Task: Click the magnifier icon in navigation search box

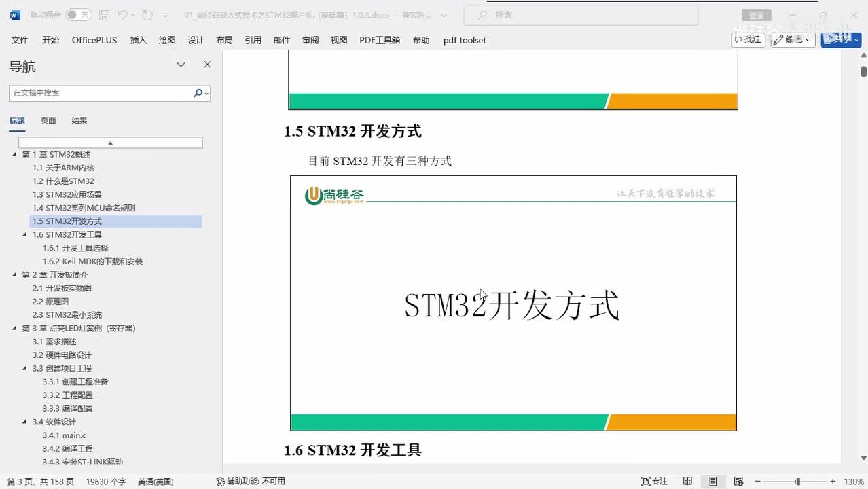Action: pos(198,93)
